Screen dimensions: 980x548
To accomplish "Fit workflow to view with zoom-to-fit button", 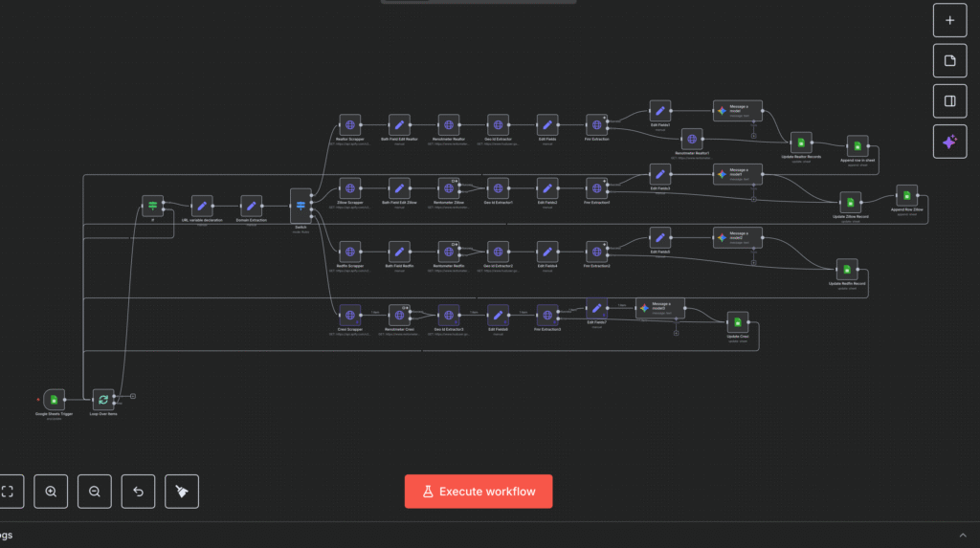I will point(8,492).
